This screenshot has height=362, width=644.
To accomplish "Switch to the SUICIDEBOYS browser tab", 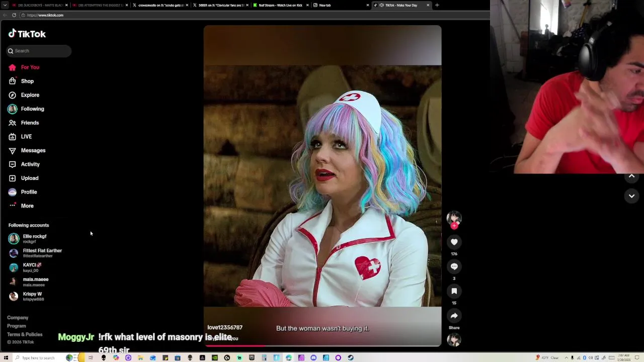I will [x=40, y=5].
